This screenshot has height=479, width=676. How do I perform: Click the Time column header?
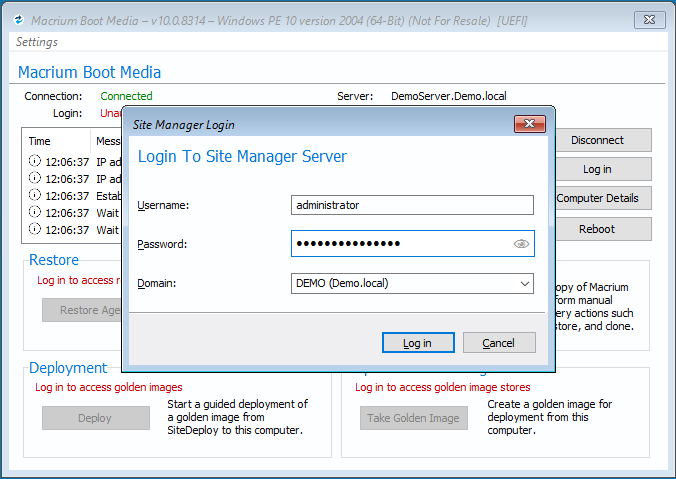click(x=56, y=141)
